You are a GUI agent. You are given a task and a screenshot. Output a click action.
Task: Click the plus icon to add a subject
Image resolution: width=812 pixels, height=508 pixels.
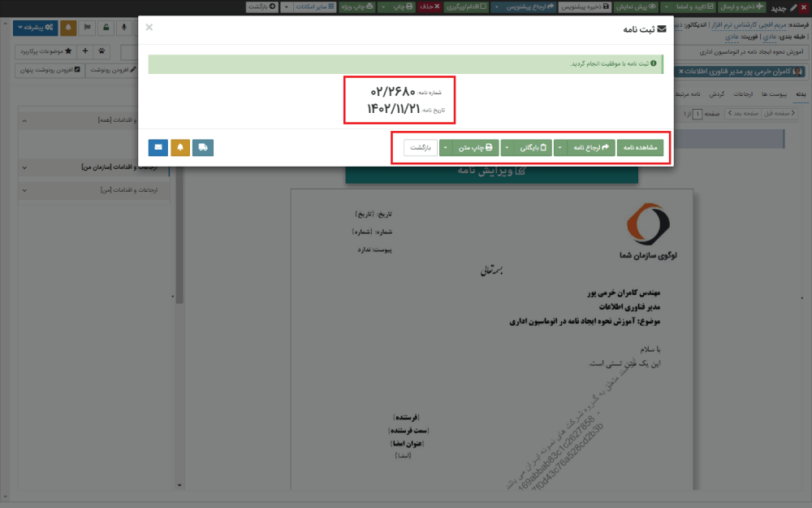[x=85, y=52]
